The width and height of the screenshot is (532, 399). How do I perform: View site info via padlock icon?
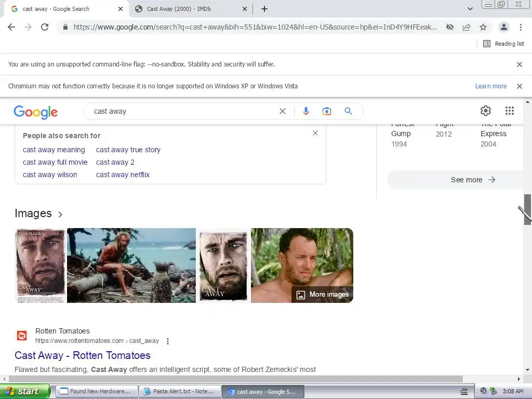tap(65, 27)
